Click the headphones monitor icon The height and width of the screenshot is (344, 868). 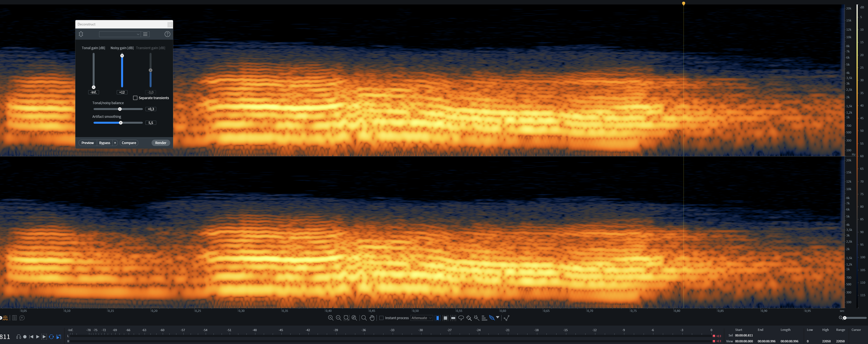tap(18, 336)
